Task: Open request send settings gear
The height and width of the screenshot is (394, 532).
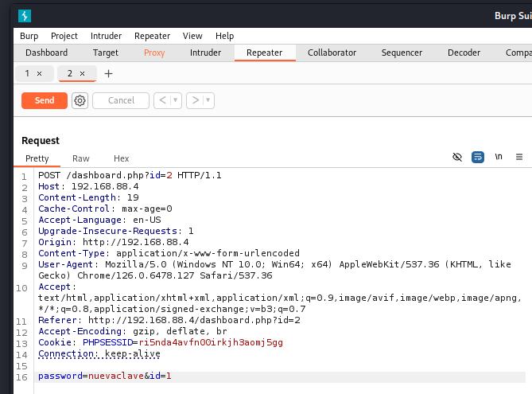Action: coord(80,100)
